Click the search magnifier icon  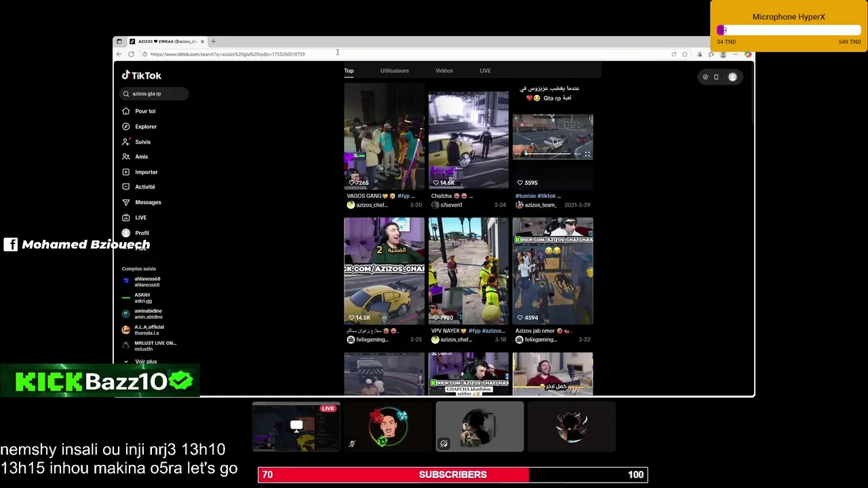click(126, 94)
